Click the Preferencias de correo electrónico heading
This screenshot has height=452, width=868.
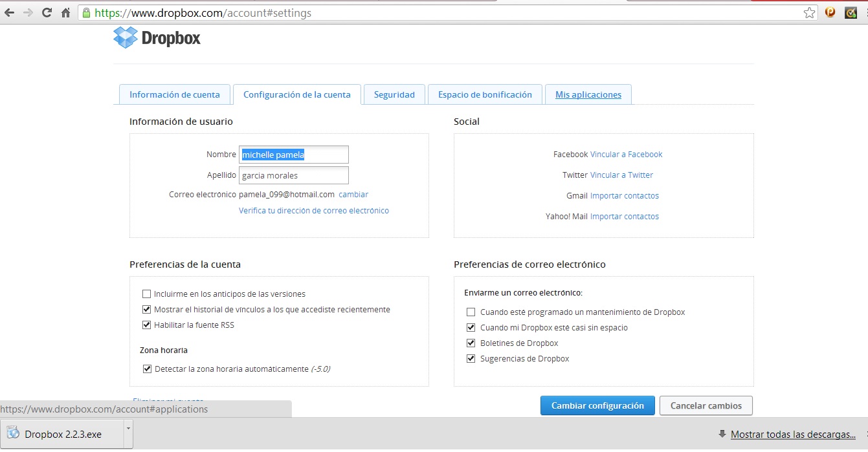(x=529, y=264)
